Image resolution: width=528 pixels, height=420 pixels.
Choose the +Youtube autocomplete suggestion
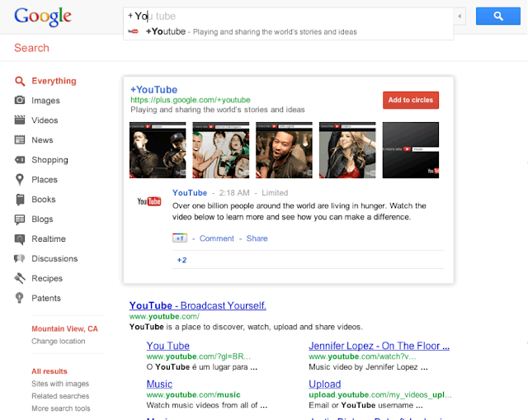(289, 31)
